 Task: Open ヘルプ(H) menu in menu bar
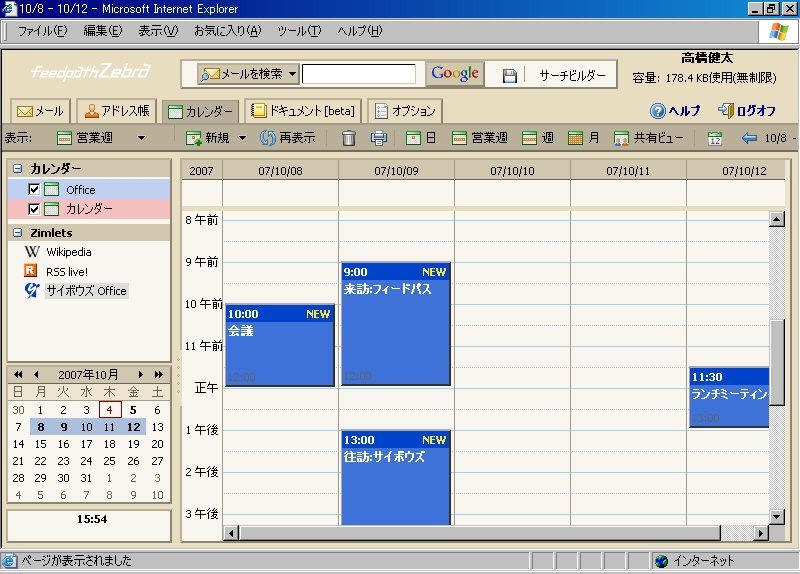tap(359, 31)
